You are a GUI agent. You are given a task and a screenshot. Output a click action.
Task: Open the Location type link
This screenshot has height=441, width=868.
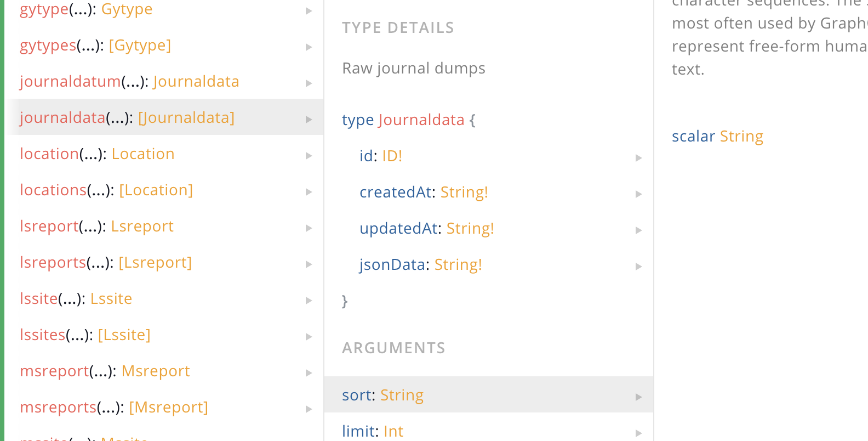143,154
